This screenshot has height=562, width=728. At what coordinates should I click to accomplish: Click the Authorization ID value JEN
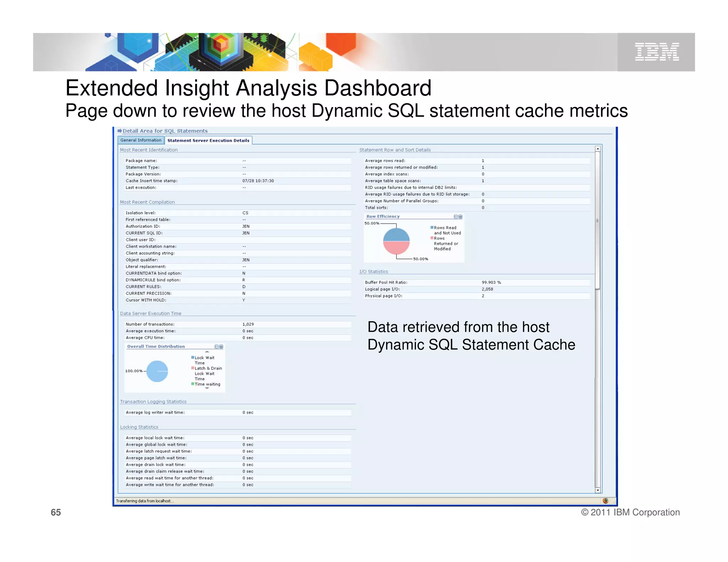pyautogui.click(x=246, y=226)
